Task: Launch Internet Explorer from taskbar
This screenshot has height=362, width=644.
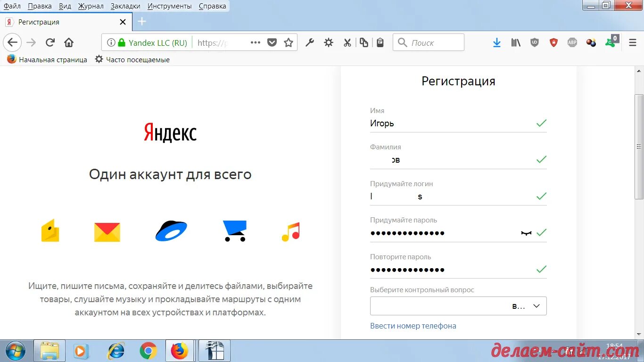Action: (x=116, y=351)
